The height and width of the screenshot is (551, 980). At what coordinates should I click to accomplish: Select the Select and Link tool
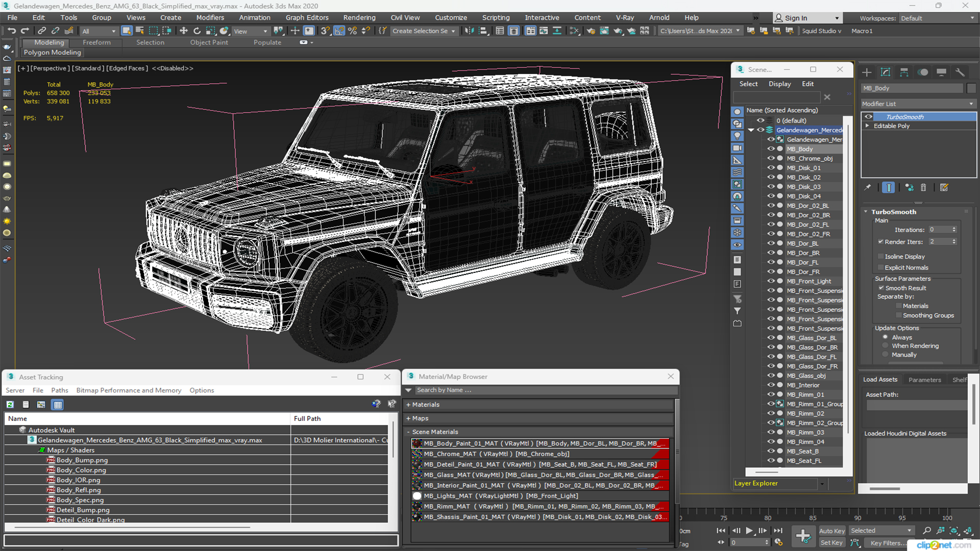pyautogui.click(x=42, y=31)
